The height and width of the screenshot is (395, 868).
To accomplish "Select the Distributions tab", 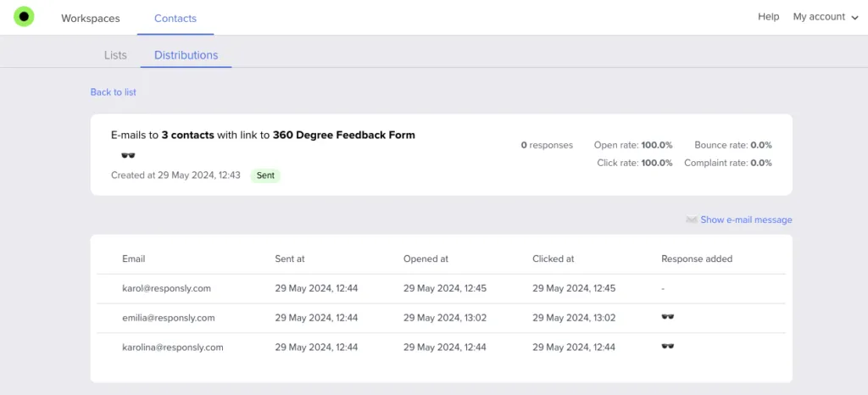I will click(186, 55).
